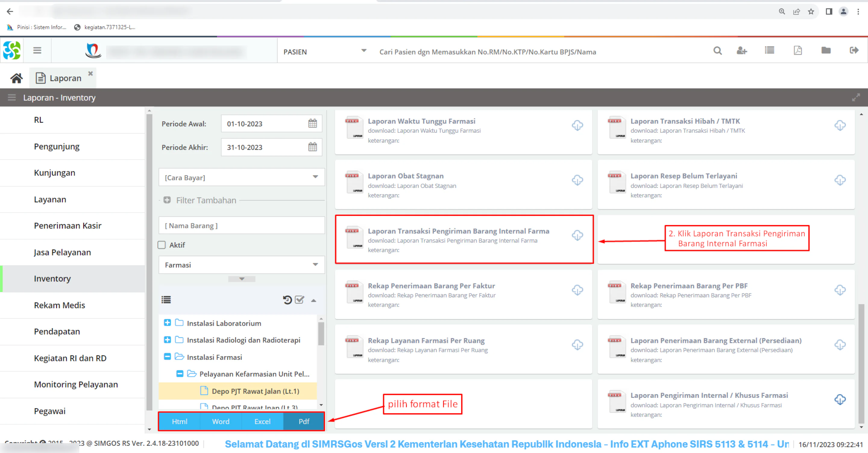Open the folder icon in top toolbar
The width and height of the screenshot is (868, 453).
[x=826, y=51]
